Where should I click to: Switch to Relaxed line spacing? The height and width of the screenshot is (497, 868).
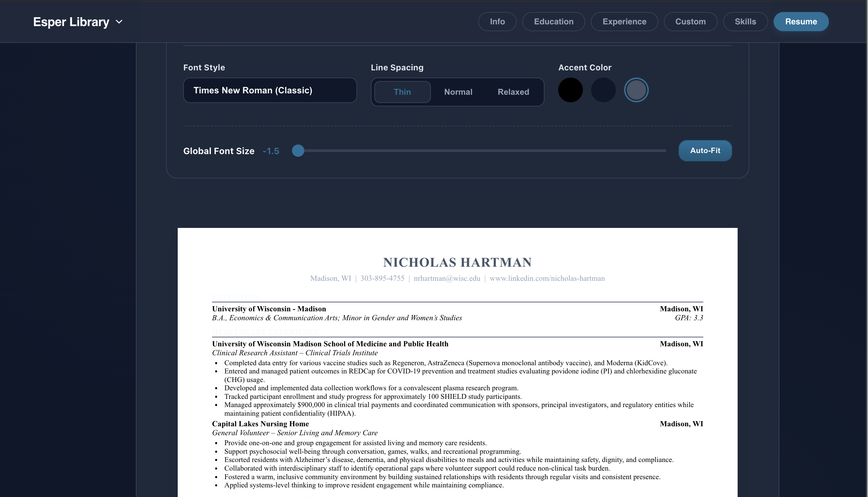pos(513,92)
